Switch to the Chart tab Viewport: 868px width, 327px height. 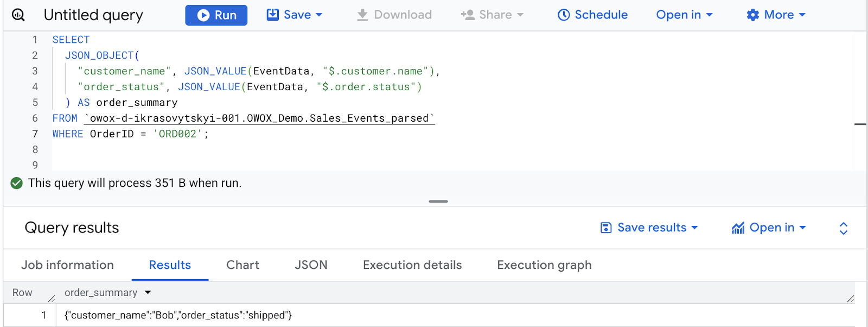click(242, 265)
